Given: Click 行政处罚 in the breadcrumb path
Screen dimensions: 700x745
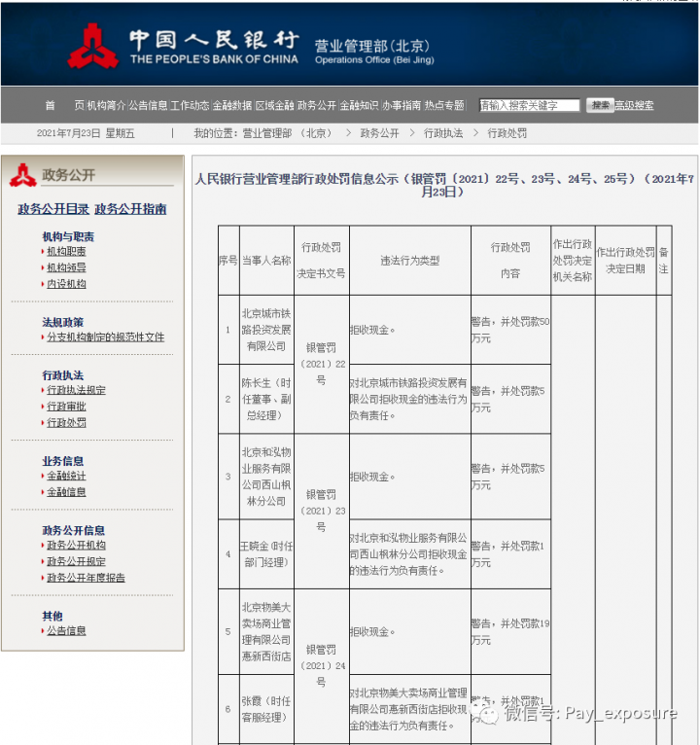Looking at the screenshot, I should [507, 133].
